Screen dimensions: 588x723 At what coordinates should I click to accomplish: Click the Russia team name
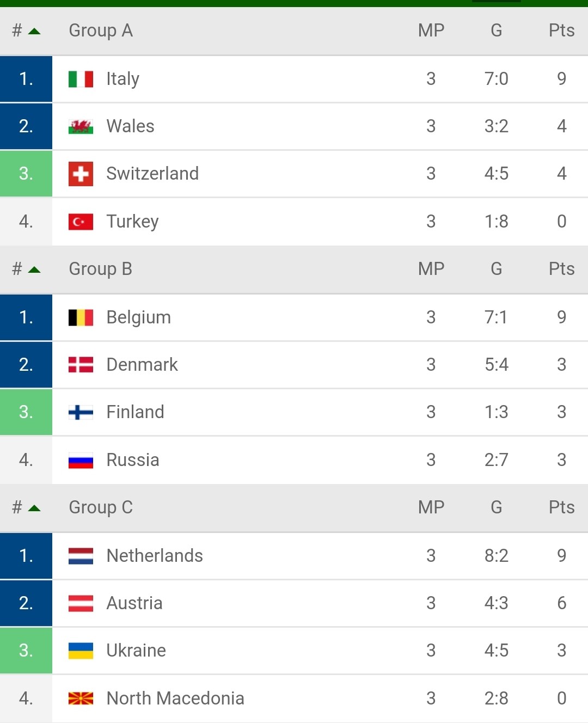(133, 460)
